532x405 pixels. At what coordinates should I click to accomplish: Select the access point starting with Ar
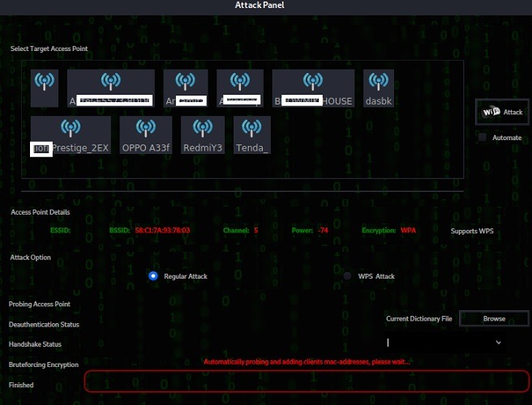point(186,88)
